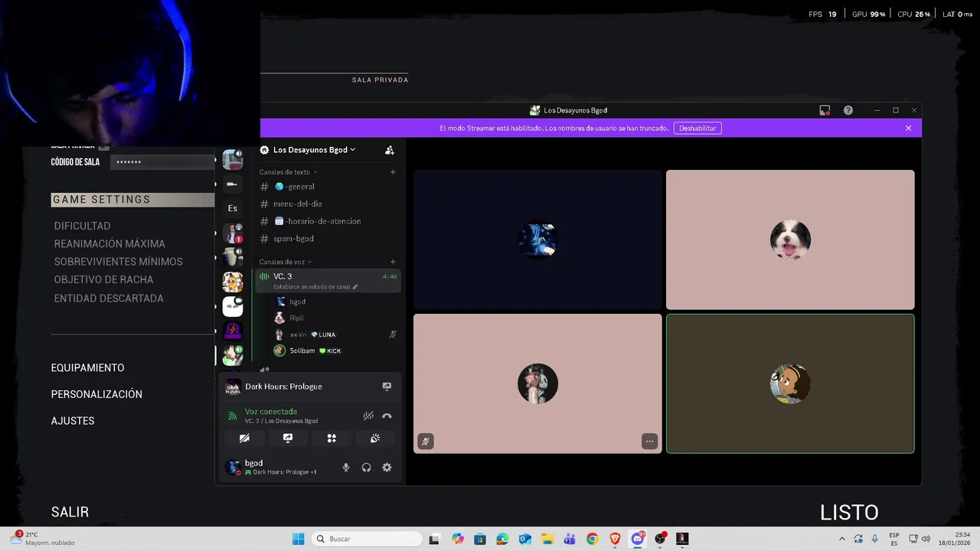Open EQUIPAMIENTO in game menu
This screenshot has width=980, height=551.
(x=87, y=368)
